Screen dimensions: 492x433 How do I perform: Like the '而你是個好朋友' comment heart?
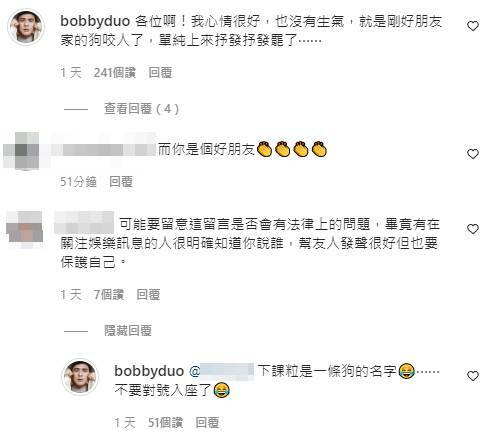[x=473, y=154]
